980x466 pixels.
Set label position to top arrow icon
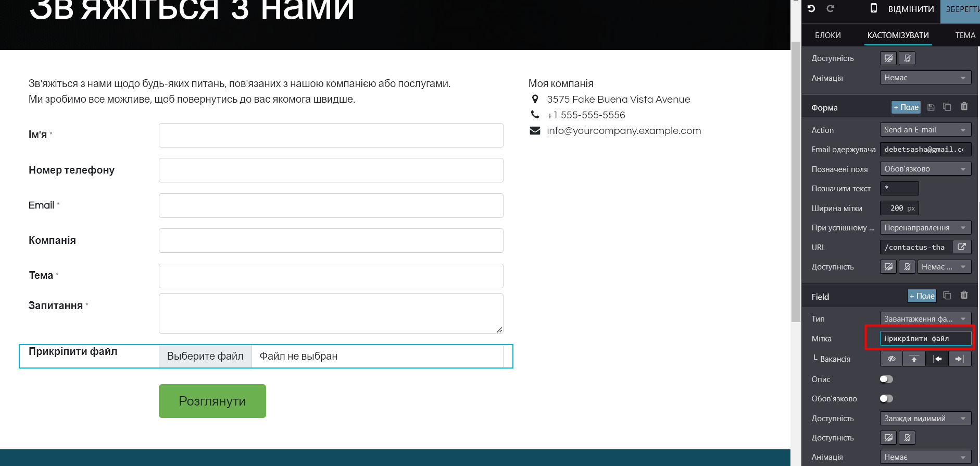tap(914, 359)
